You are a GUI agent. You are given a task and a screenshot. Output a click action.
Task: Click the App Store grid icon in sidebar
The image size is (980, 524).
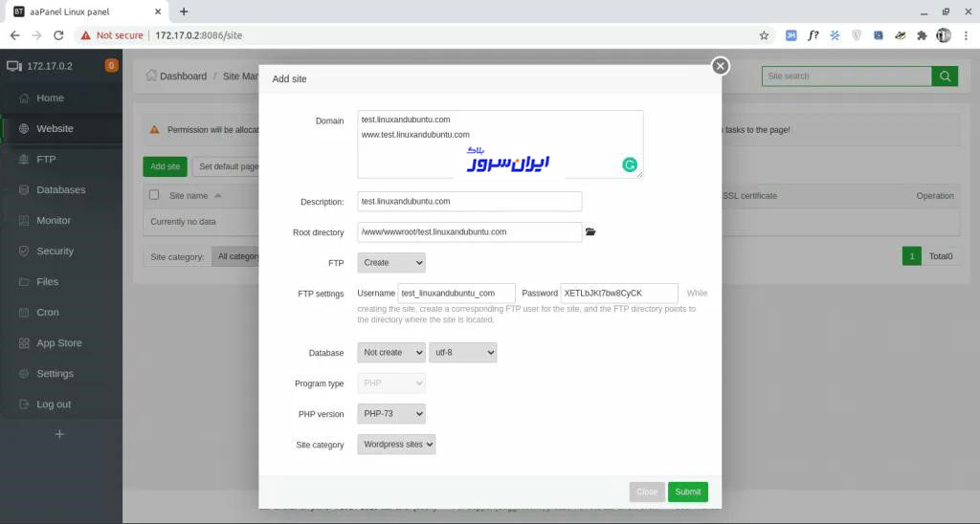coord(24,343)
